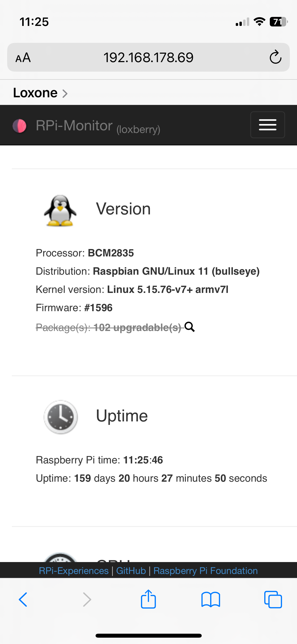The height and width of the screenshot is (644, 297).
Task: Click the 102 upgradable packages text
Action: [137, 328]
